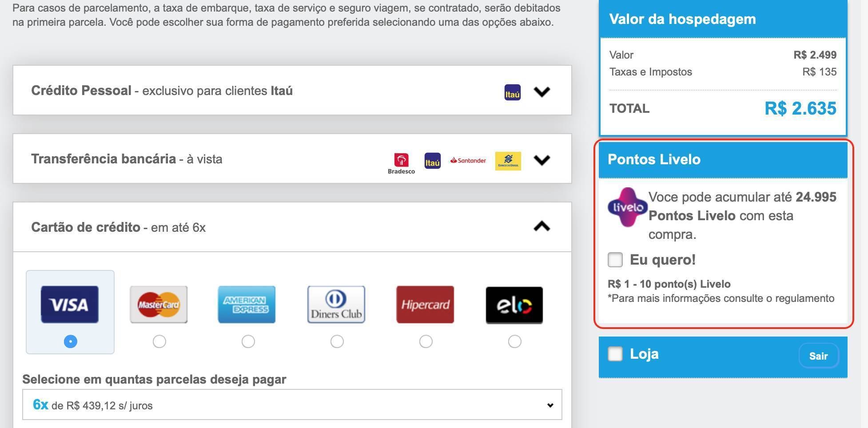Select the American Express radio button

pos(248,341)
